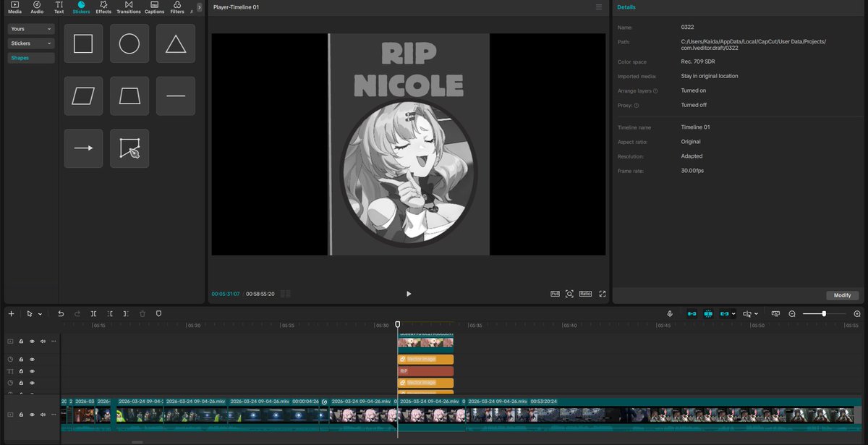Show help for Arrange layers
Viewport: 868px width, 445px height.
click(655, 91)
